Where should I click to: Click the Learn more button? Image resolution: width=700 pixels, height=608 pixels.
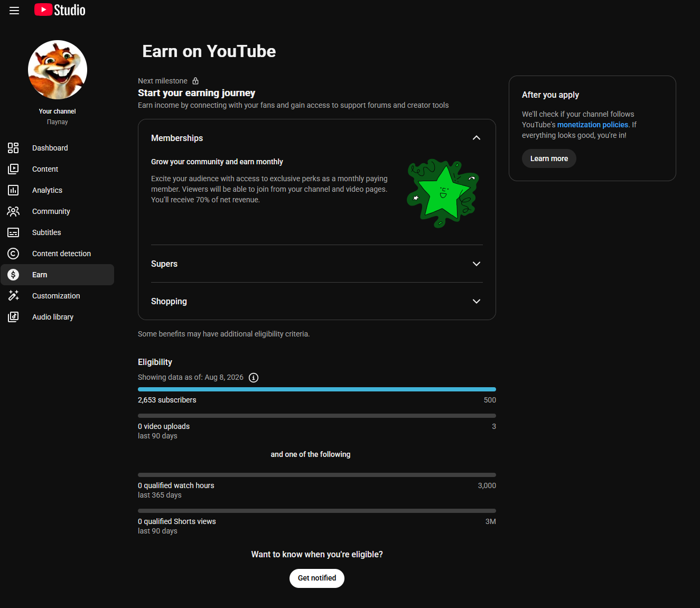549,158
